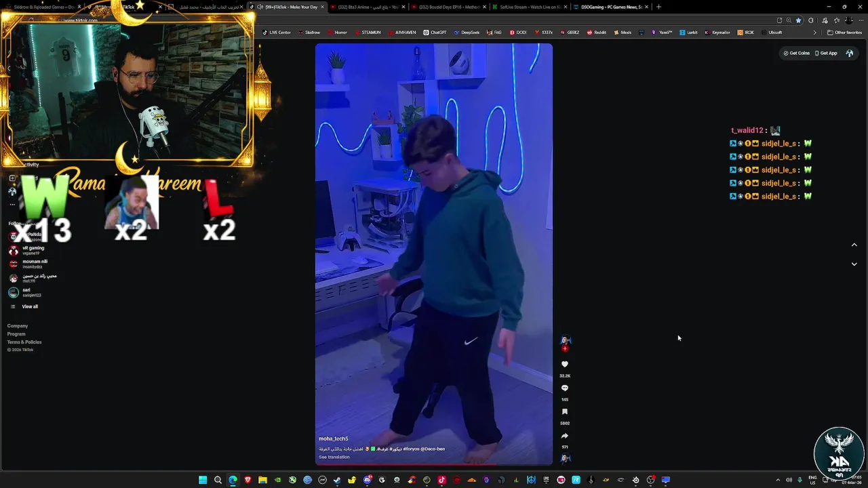Viewport: 868px width, 488px height.
Task: Open volume control in system tray
Action: click(789, 480)
